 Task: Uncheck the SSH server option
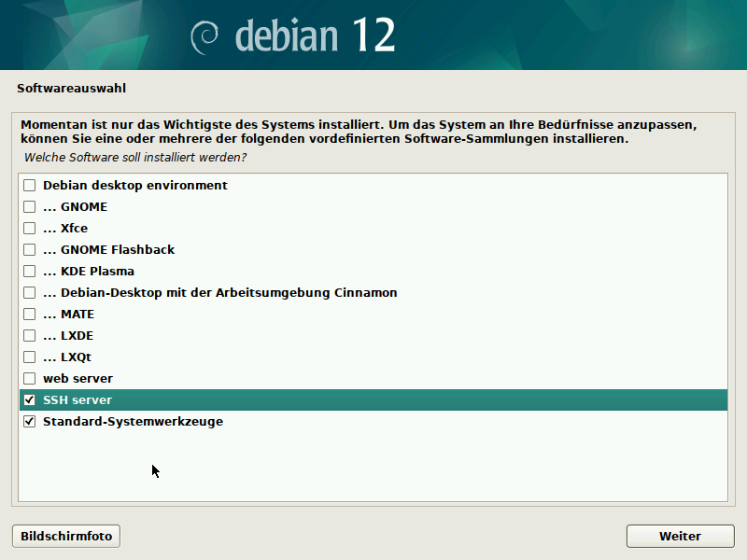click(x=29, y=399)
